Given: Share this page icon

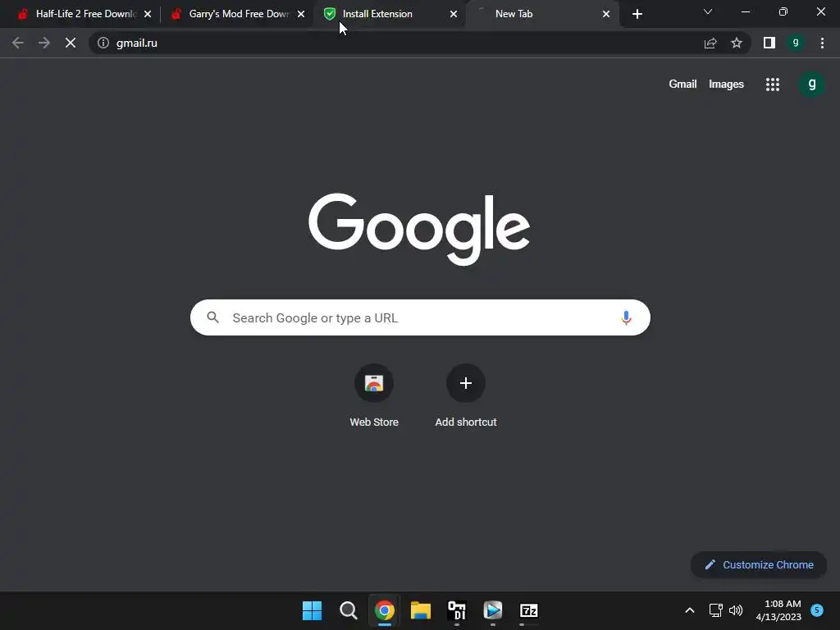Looking at the screenshot, I should pyautogui.click(x=710, y=43).
